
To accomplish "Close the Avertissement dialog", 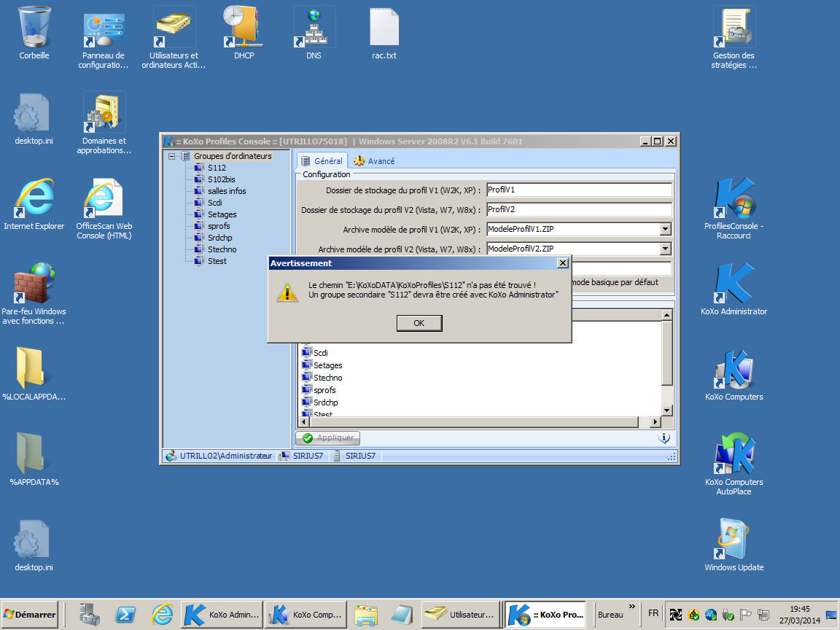I will pyautogui.click(x=562, y=263).
